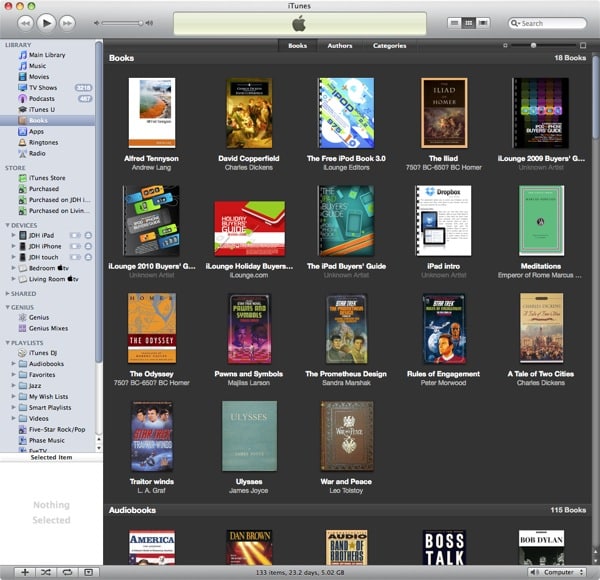Open Podcasts in the library list
Screen dimensions: 600x580
pyautogui.click(x=42, y=99)
